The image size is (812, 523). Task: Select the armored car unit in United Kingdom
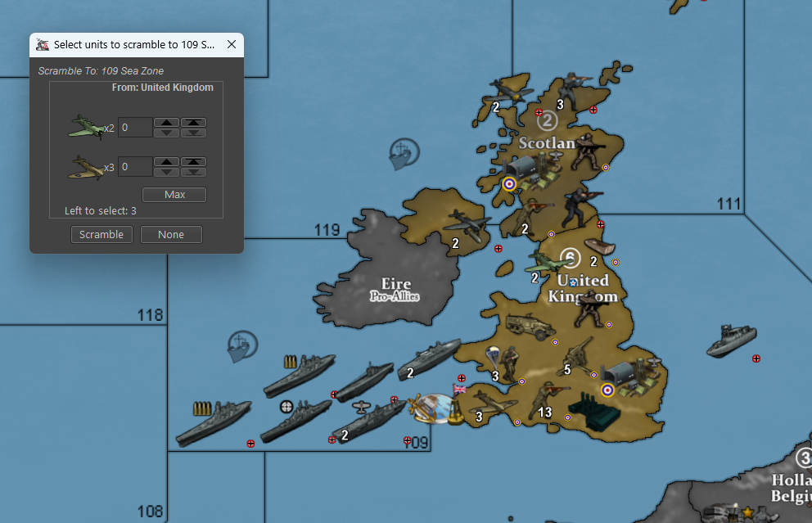tap(530, 326)
